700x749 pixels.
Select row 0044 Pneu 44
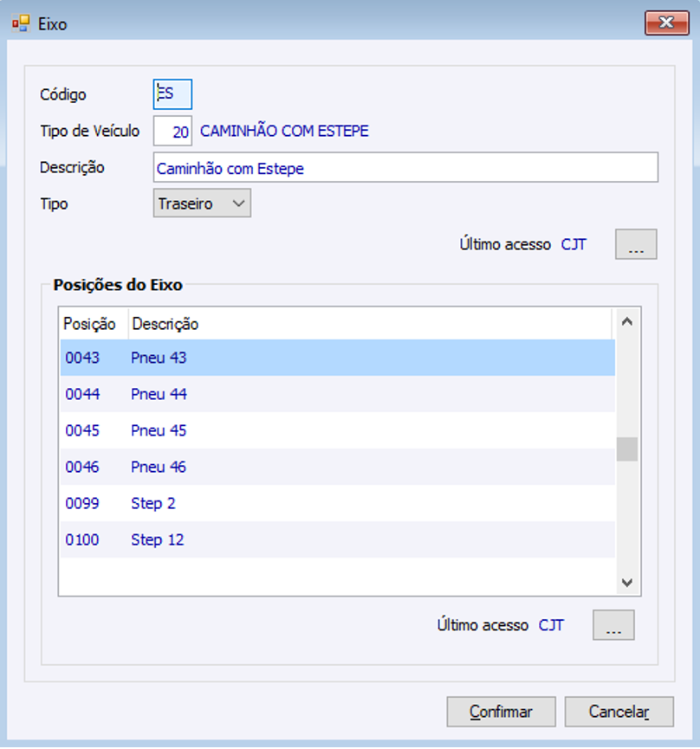point(337,394)
